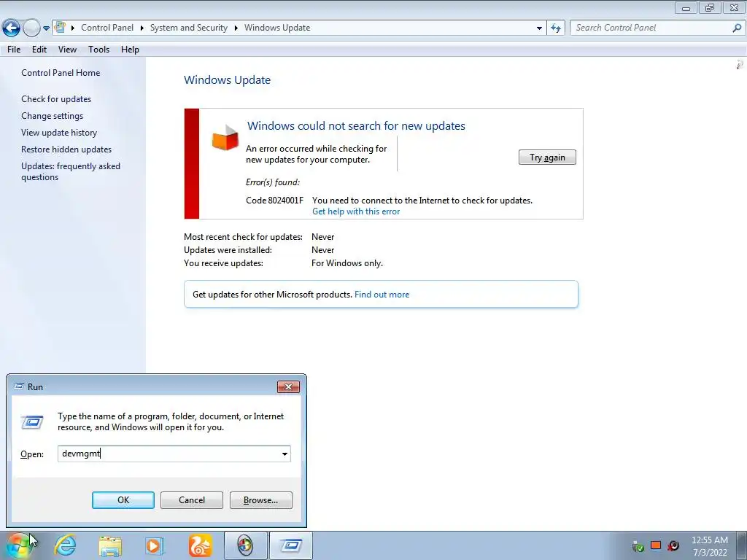Click the Run program icon in dialog
The height and width of the screenshot is (560, 747).
pyautogui.click(x=32, y=422)
